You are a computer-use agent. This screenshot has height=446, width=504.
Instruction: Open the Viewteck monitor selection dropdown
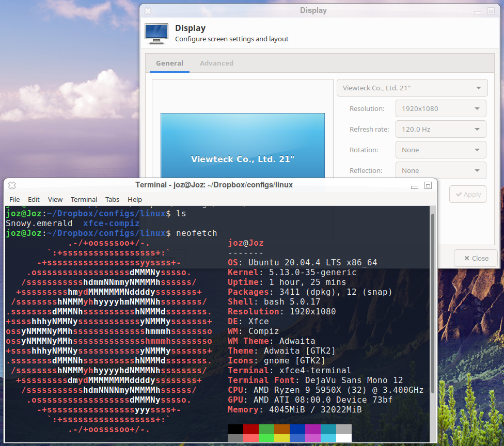[412, 88]
